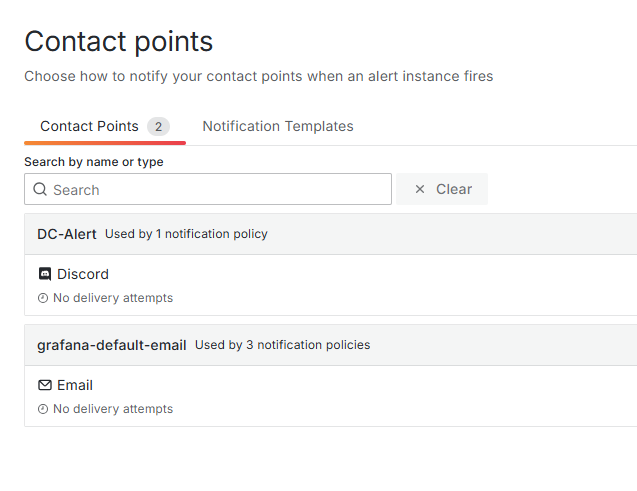
Task: Click the grafana-default-email contact point name
Action: (112, 345)
